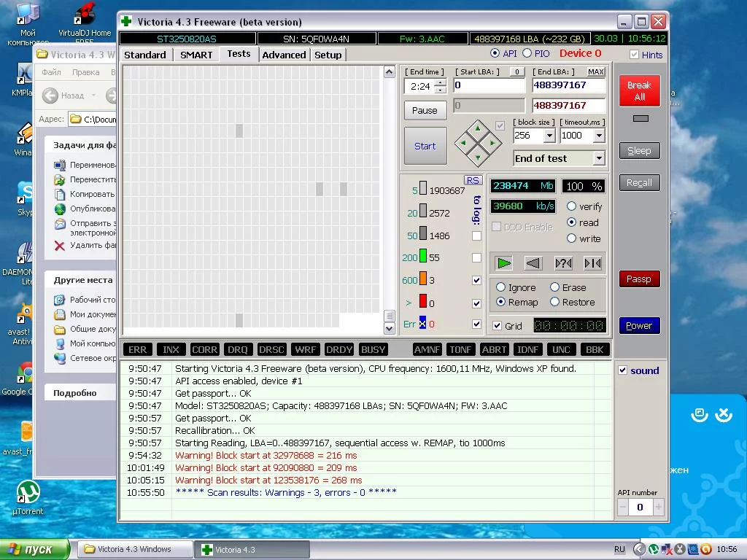Click the orange 600 ms block indicator
This screenshot has width=747, height=560.
422,280
